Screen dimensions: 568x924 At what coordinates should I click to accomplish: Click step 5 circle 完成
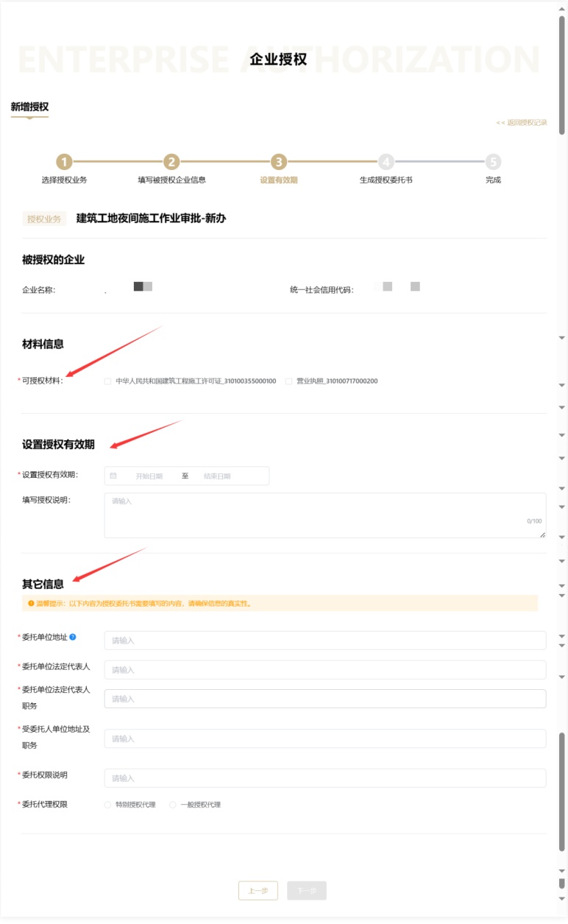493,163
